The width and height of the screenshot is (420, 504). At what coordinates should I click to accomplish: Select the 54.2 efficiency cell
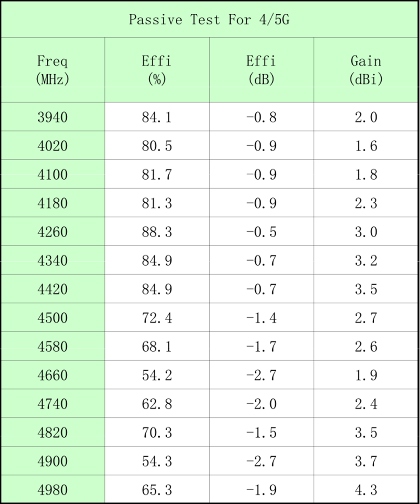pyautogui.click(x=157, y=375)
